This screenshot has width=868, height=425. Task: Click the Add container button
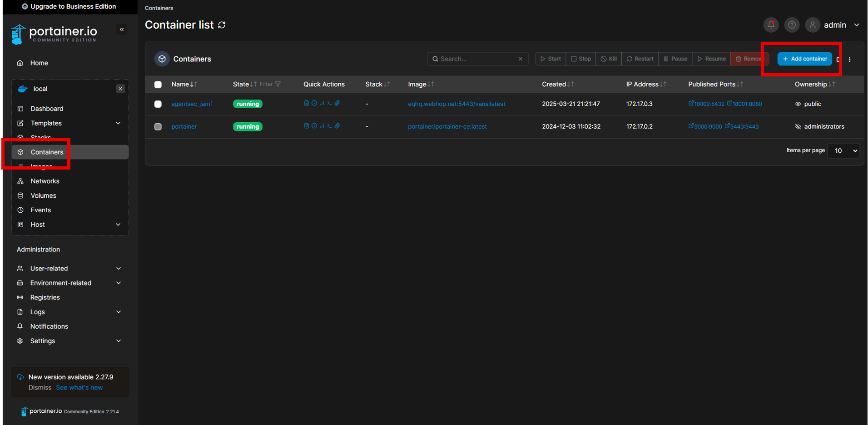804,59
